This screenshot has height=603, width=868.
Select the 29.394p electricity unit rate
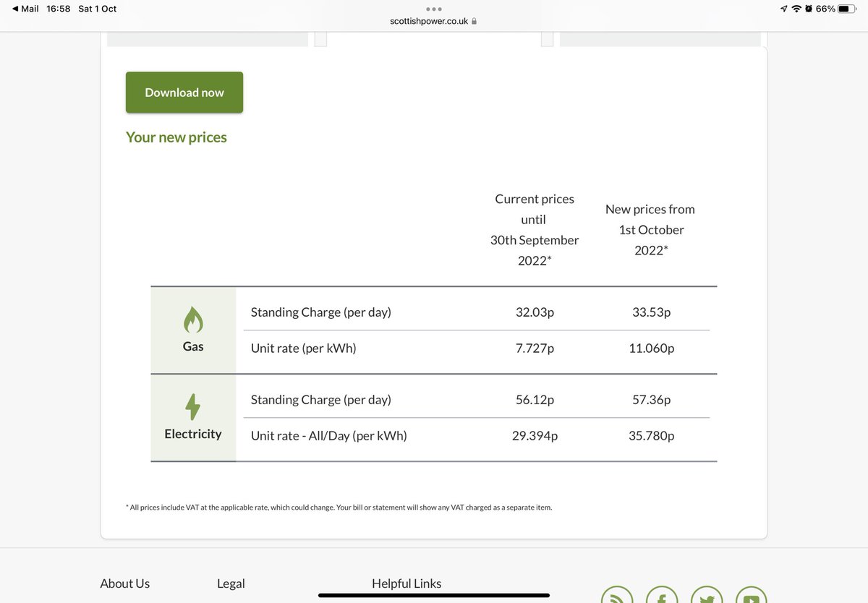click(535, 436)
